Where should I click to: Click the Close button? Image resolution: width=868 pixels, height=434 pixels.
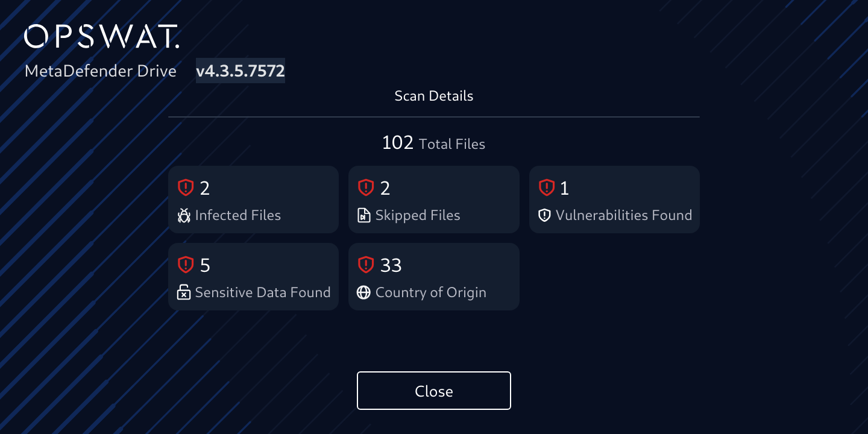[x=433, y=391]
